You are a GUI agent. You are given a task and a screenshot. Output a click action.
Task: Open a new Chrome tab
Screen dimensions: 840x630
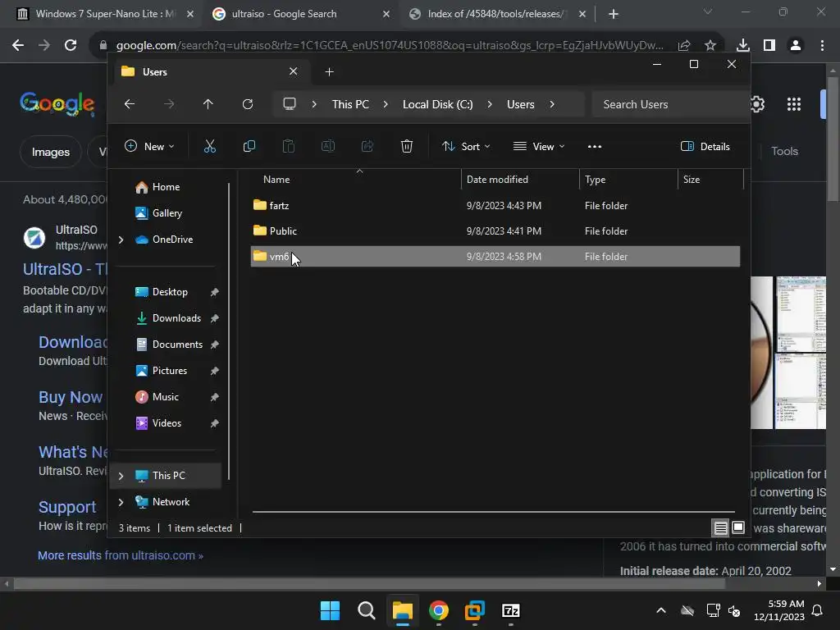[614, 14]
